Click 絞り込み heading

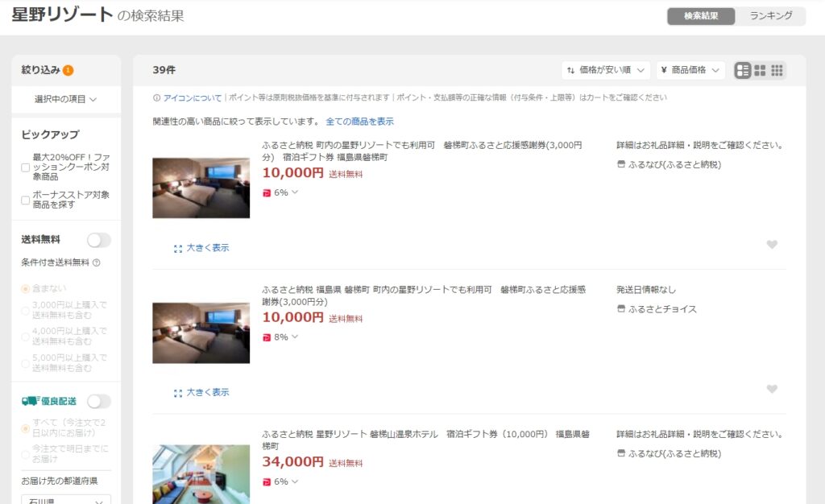40,70
